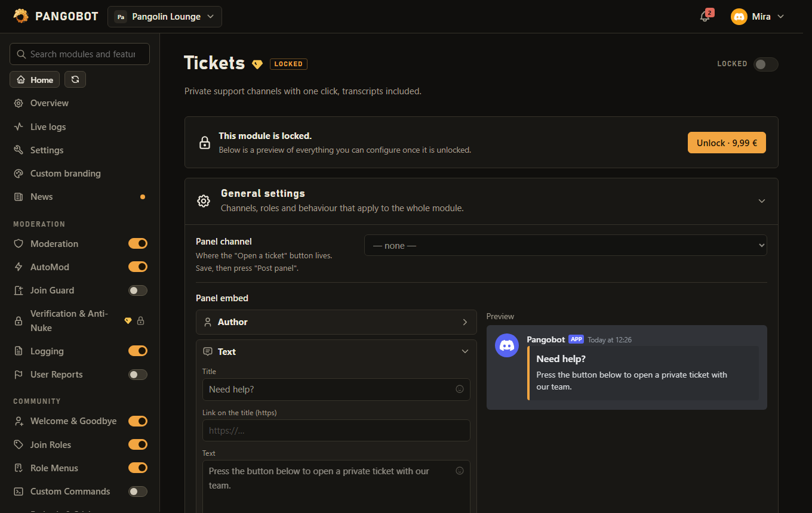This screenshot has width=812, height=513.
Task: Click the General settings gear icon
Action: click(x=204, y=201)
